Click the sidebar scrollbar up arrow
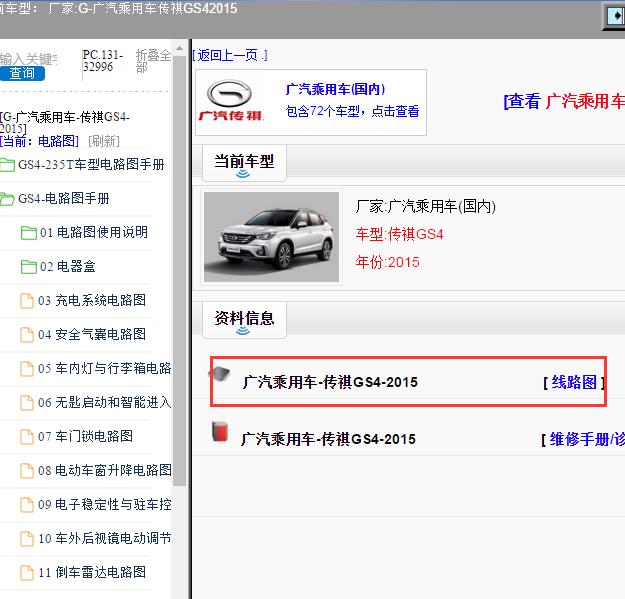 (x=179, y=48)
